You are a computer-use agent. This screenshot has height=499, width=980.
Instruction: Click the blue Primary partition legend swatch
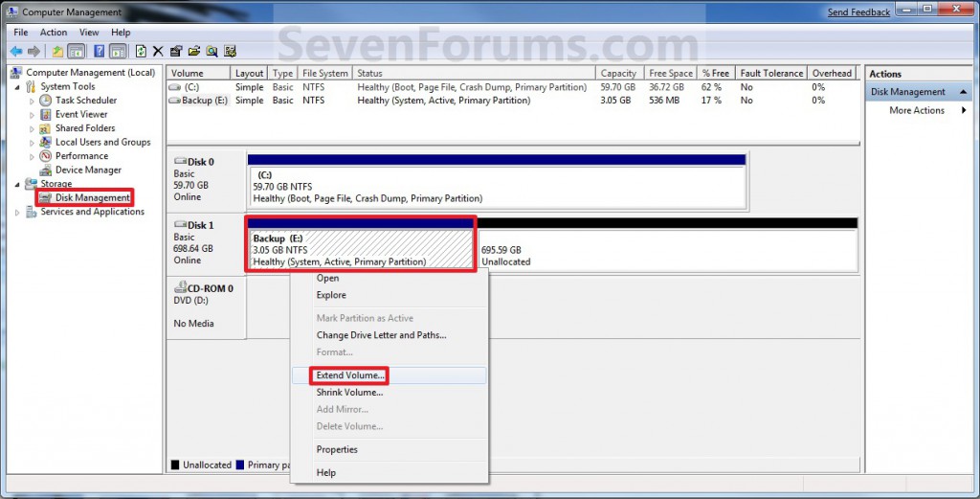240,465
